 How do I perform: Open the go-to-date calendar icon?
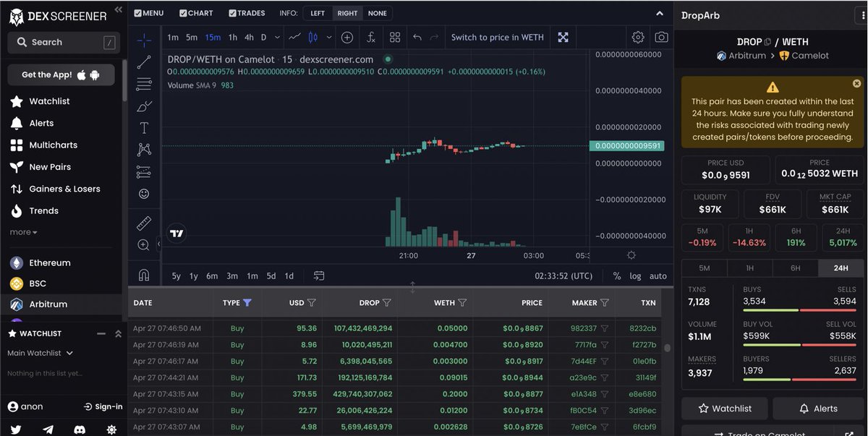[319, 275]
